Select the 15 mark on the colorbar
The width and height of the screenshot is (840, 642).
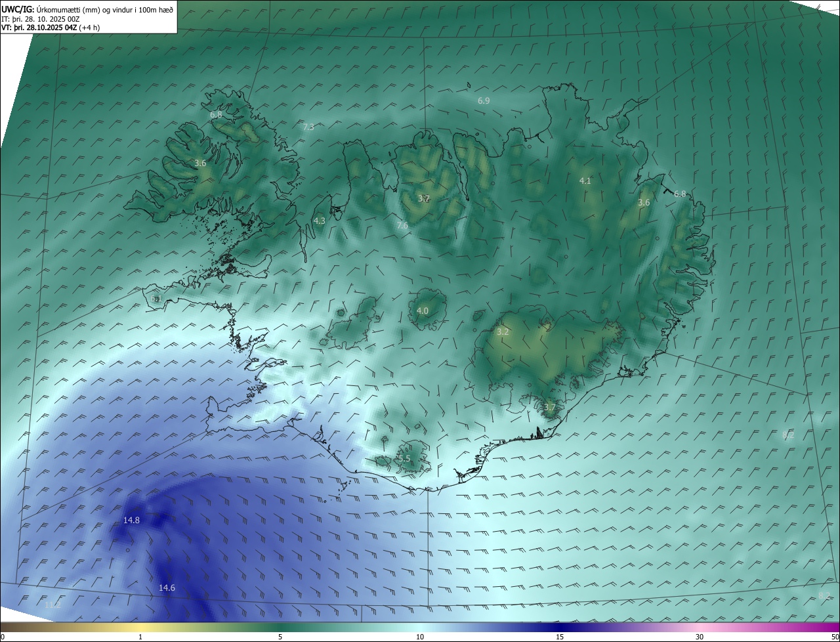pyautogui.click(x=560, y=637)
